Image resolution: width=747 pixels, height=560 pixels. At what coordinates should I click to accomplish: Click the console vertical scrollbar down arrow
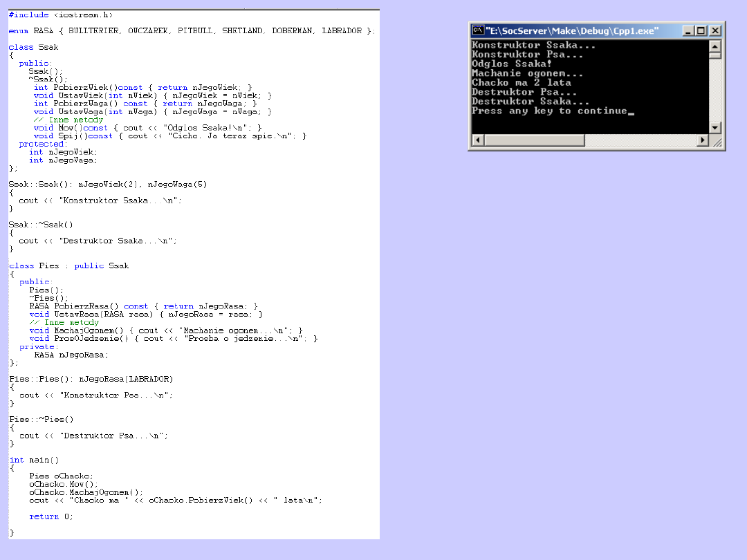[x=714, y=128]
